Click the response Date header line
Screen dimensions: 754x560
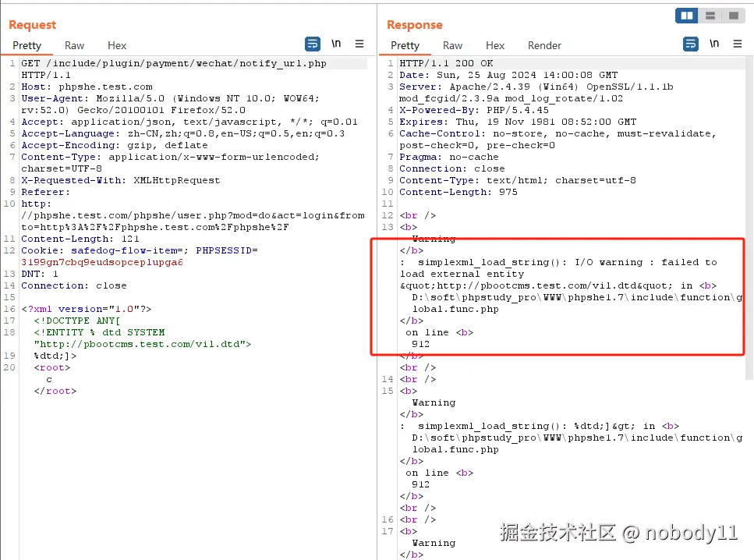508,75
